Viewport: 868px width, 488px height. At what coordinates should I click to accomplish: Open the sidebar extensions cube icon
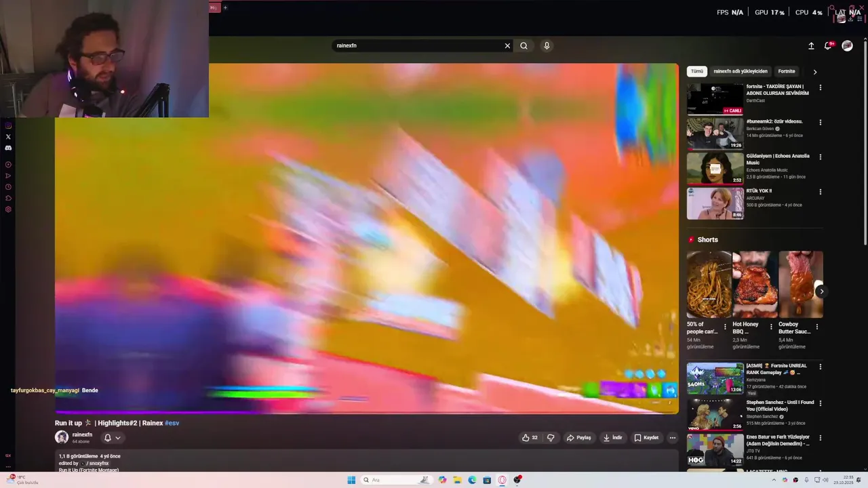[x=8, y=198]
